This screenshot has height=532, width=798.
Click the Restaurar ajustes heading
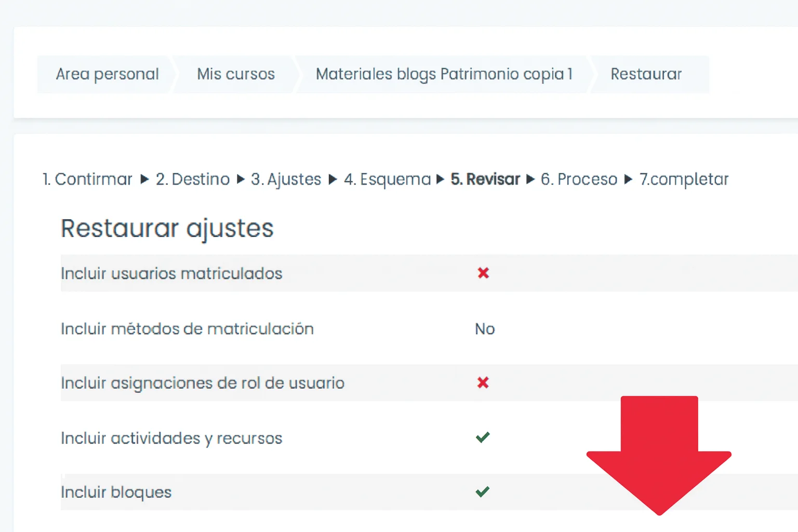point(167,228)
